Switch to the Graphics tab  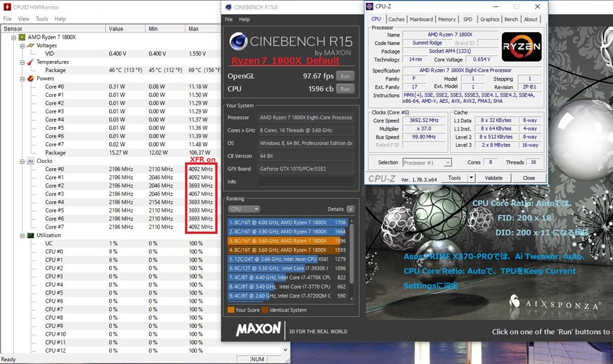[490, 19]
